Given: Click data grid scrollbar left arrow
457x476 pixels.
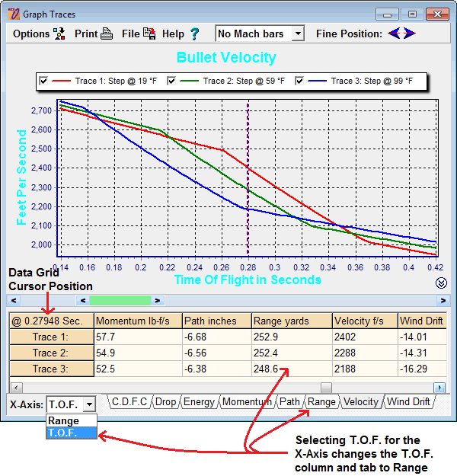Looking at the screenshot, I should [x=17, y=388].
